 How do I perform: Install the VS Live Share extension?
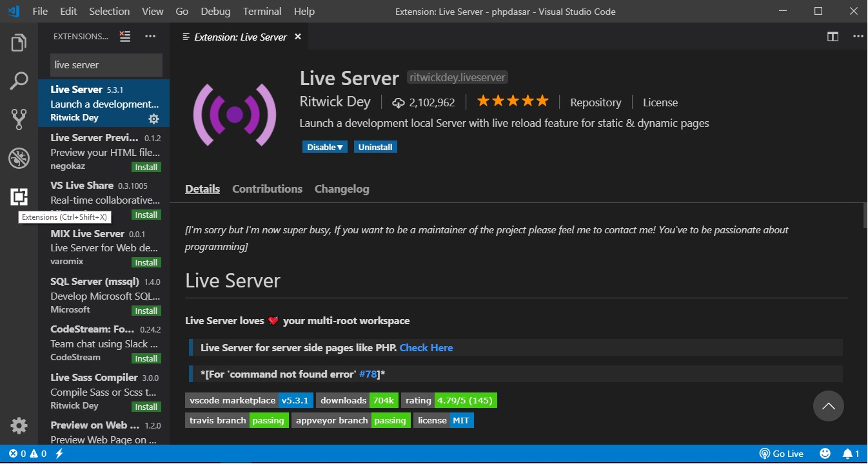tap(146, 215)
